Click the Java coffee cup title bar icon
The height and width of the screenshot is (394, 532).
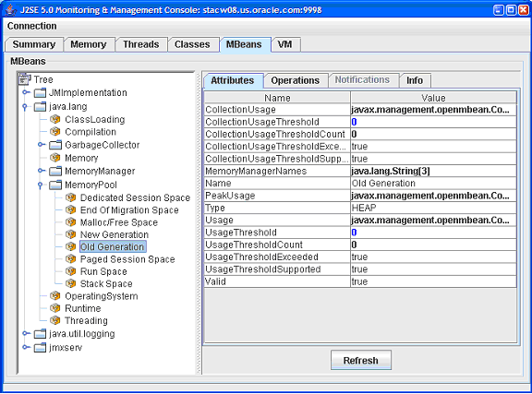(x=11, y=10)
